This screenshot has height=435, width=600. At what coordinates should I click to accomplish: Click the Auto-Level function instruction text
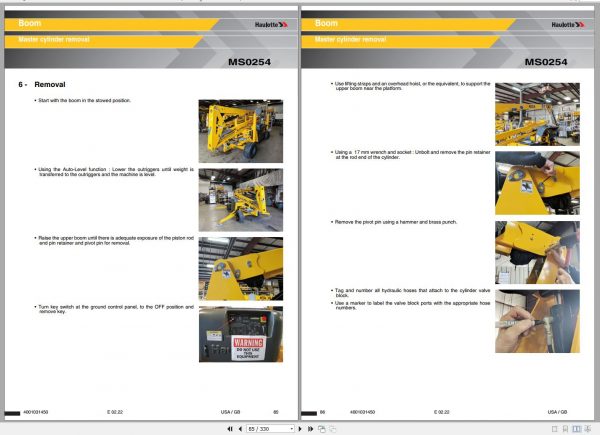[116, 172]
